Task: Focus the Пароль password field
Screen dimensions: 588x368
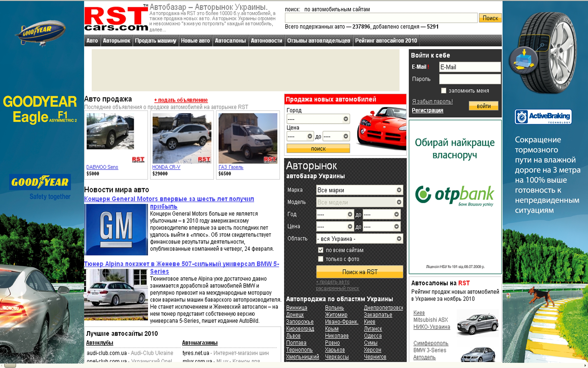Action: point(470,79)
